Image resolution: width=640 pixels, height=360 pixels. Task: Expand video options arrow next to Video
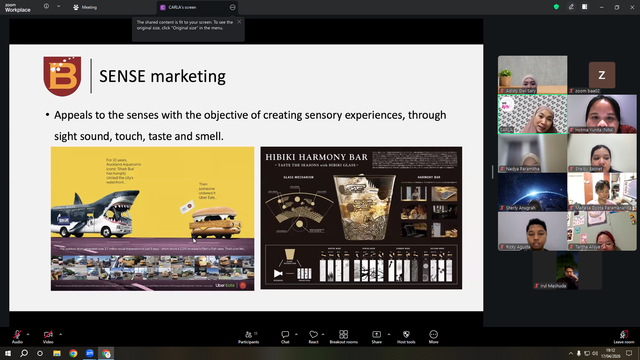[x=60, y=334]
